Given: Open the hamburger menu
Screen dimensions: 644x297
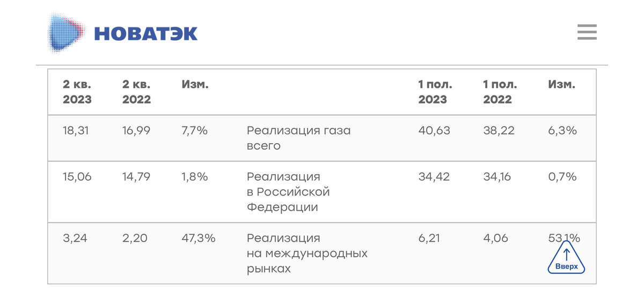Looking at the screenshot, I should coord(587,32).
